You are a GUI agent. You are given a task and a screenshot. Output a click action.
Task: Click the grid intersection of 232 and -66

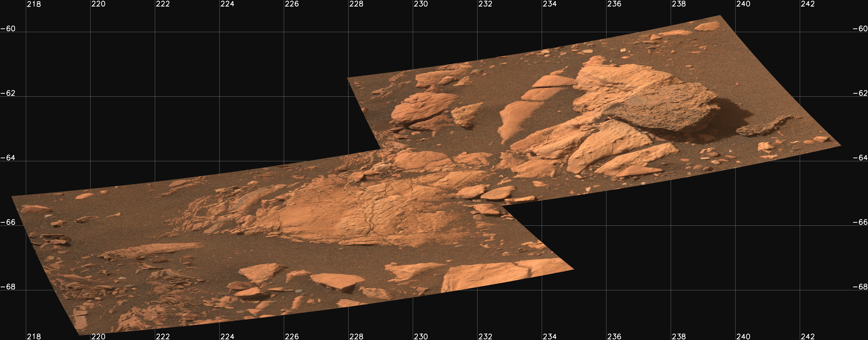(478, 225)
